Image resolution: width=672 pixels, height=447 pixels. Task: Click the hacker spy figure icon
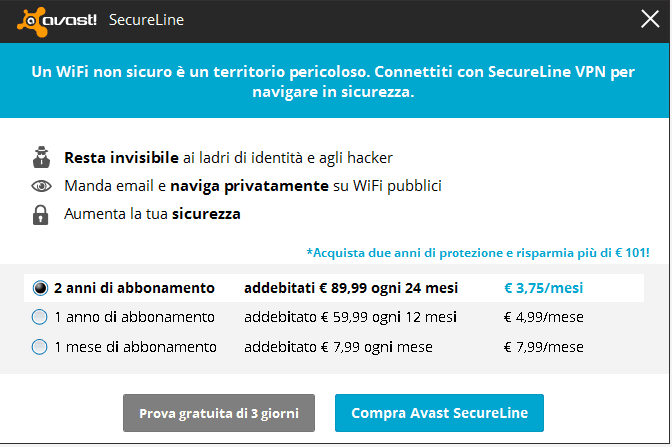41,157
